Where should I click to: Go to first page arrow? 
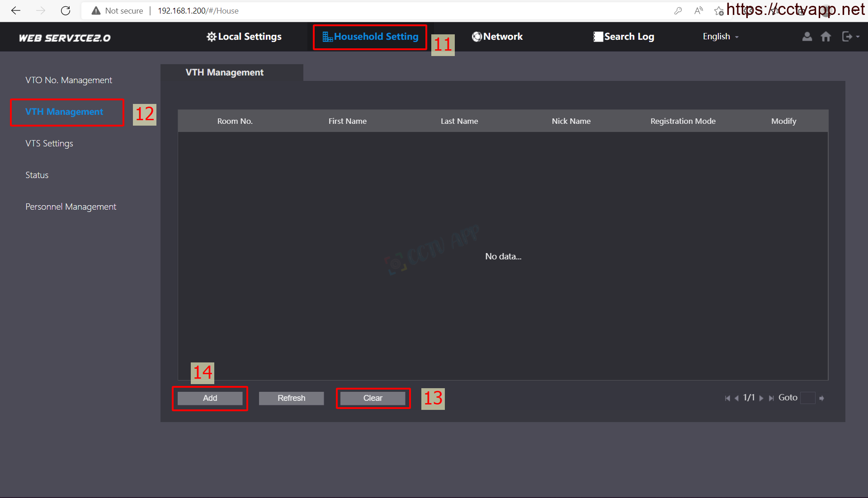coord(727,398)
